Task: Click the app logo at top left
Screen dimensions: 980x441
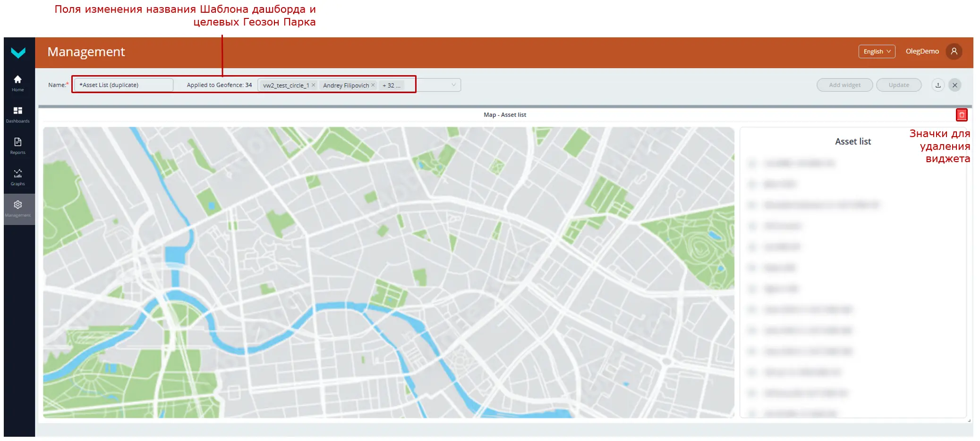Action: tap(18, 52)
